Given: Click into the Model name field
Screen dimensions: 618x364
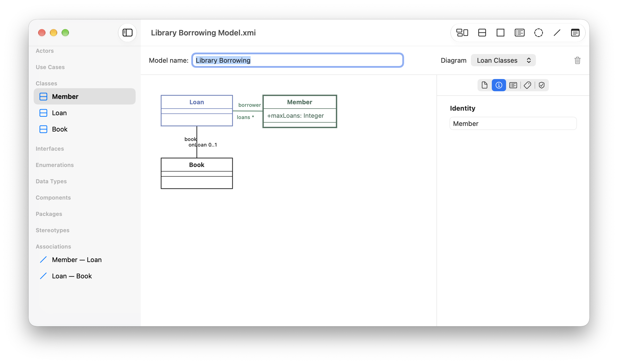Looking at the screenshot, I should (298, 60).
